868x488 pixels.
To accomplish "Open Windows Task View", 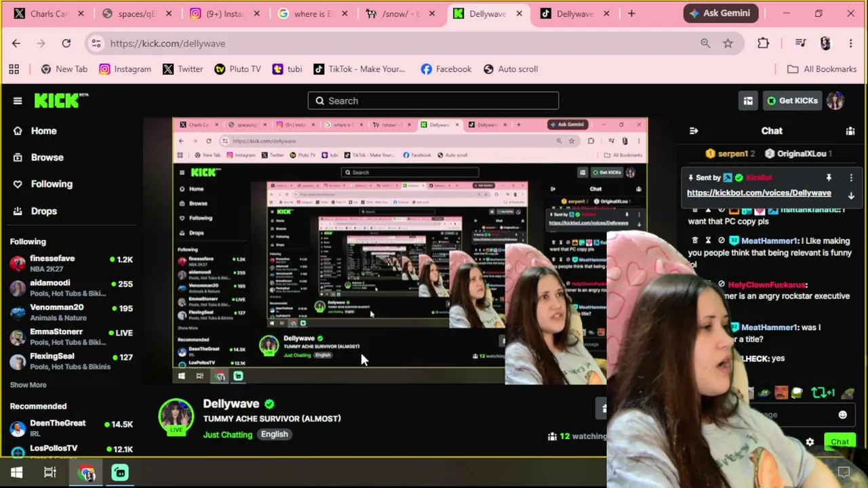I will (50, 473).
